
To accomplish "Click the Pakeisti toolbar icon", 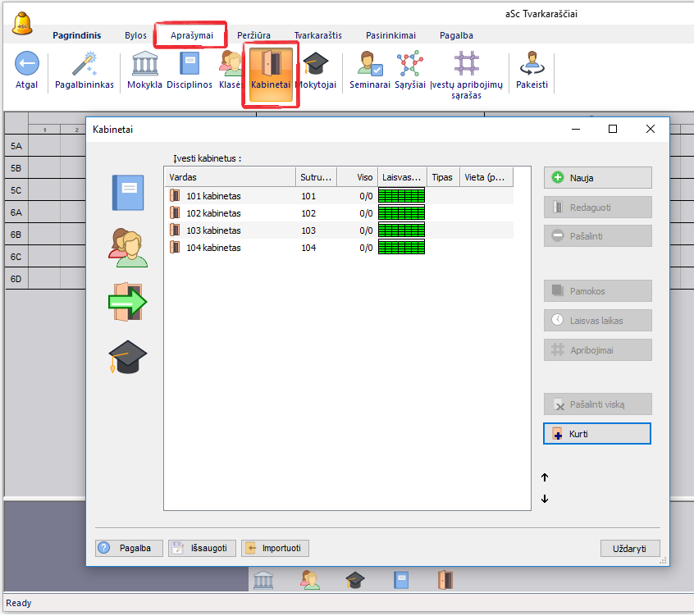I will click(532, 71).
